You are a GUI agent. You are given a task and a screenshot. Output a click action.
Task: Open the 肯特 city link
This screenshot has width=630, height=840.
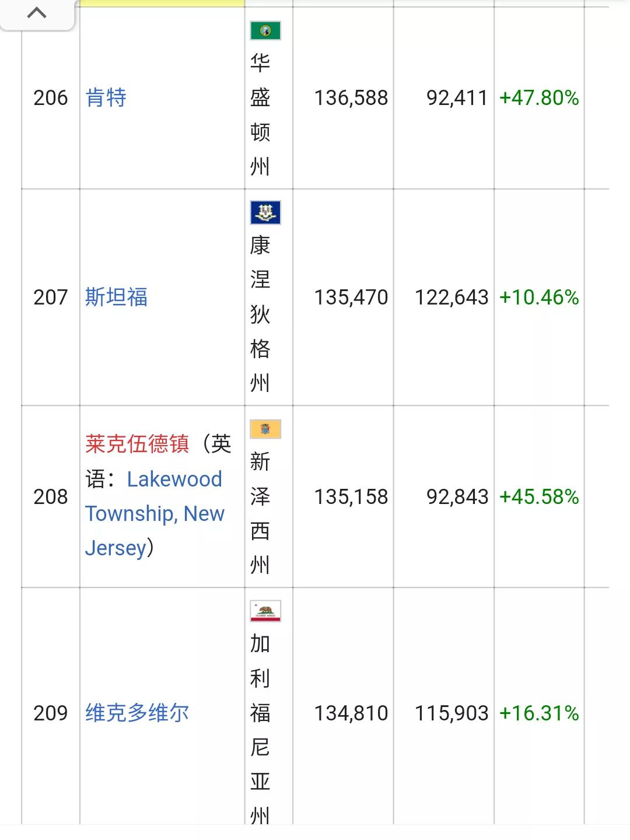point(106,97)
